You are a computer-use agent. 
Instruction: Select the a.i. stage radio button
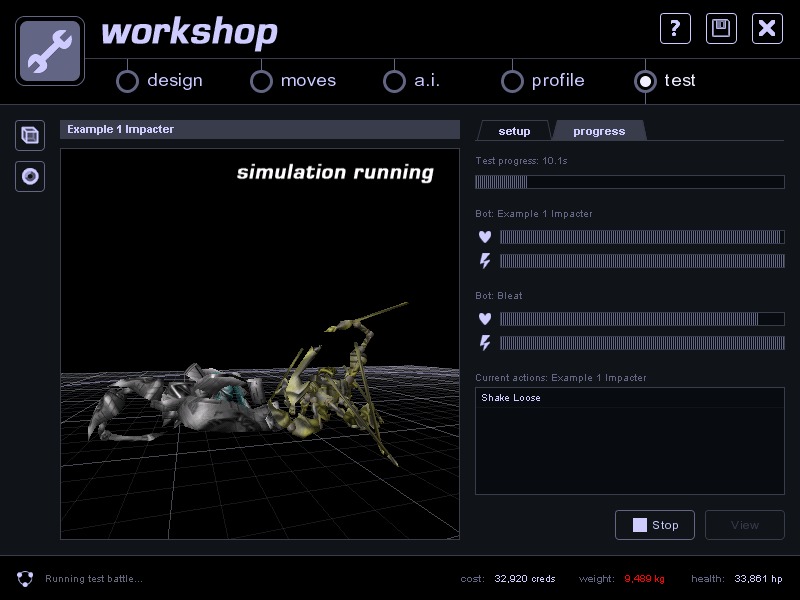click(x=395, y=81)
